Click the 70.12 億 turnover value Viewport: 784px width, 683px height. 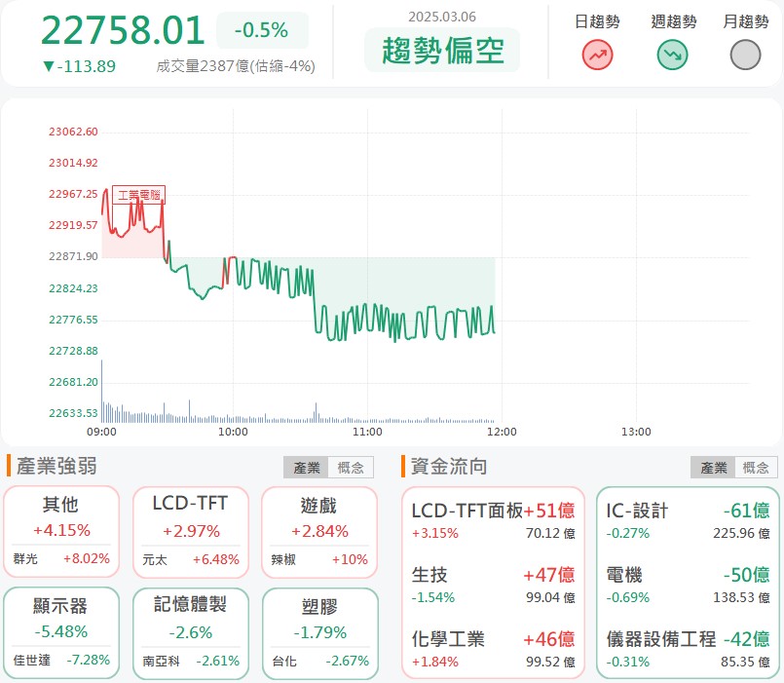coord(550,533)
